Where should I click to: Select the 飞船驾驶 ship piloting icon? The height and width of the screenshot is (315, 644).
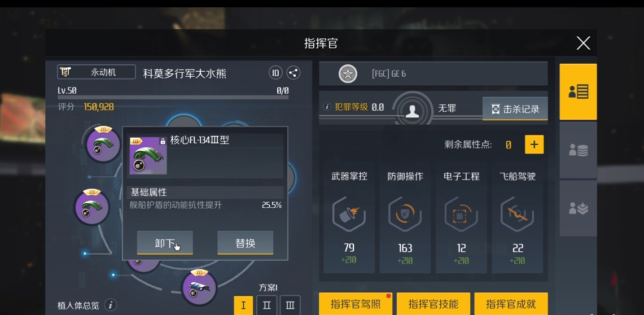[x=517, y=214]
